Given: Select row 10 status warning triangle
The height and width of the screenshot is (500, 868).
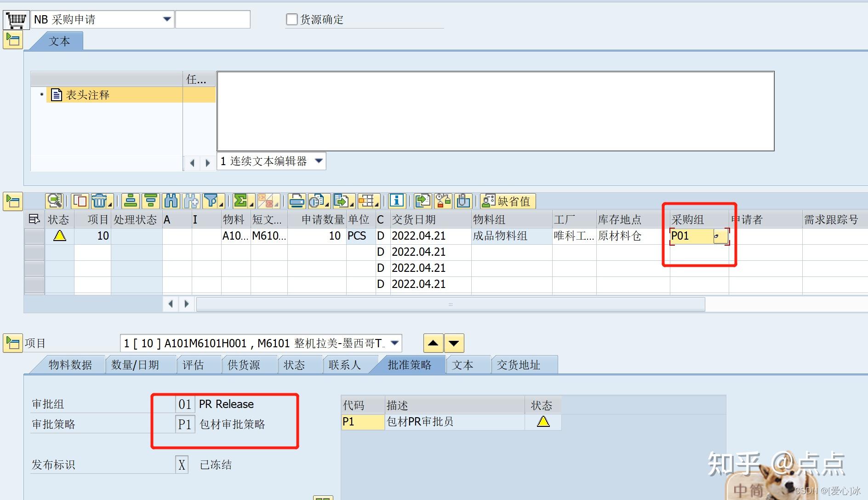Looking at the screenshot, I should coord(59,236).
